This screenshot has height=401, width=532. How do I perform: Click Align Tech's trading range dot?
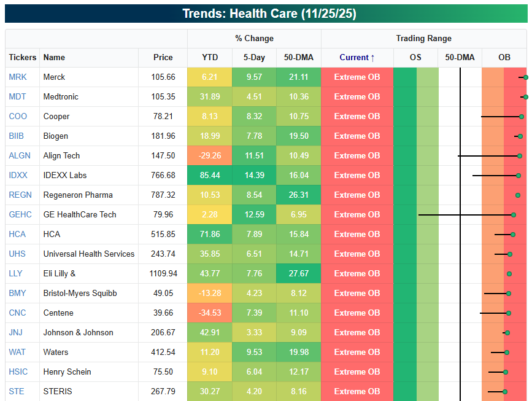click(x=520, y=156)
